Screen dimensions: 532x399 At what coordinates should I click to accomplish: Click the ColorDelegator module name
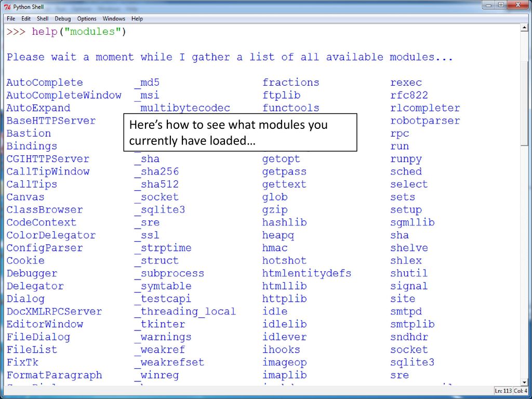pyautogui.click(x=51, y=235)
